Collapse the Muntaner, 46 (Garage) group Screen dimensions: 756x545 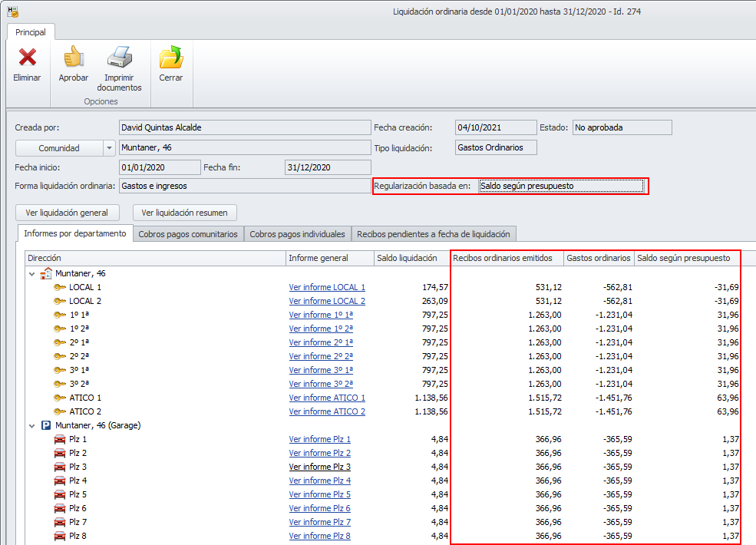[31, 425]
